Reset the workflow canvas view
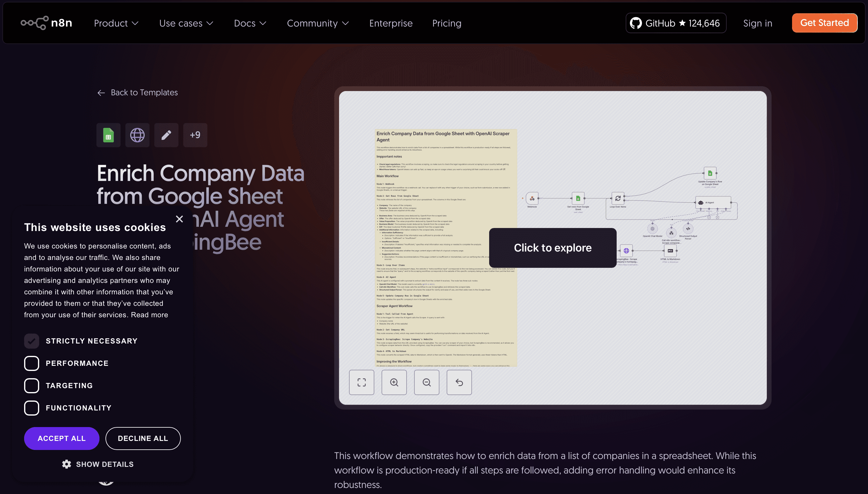868x494 pixels. (x=459, y=382)
